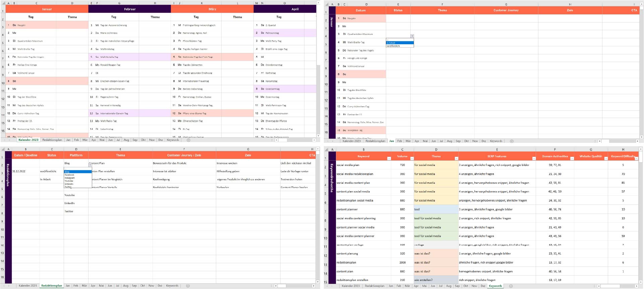644x289 pixels.
Task: Toggle Plattform dropdown arrow next to Blog
Action: click(x=90, y=165)
